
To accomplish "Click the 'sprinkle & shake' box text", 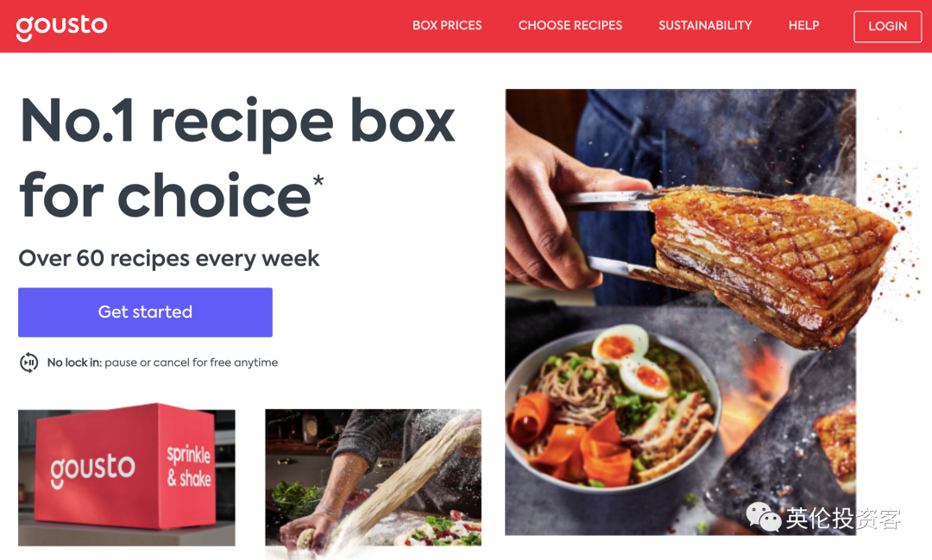I will pos(189,466).
